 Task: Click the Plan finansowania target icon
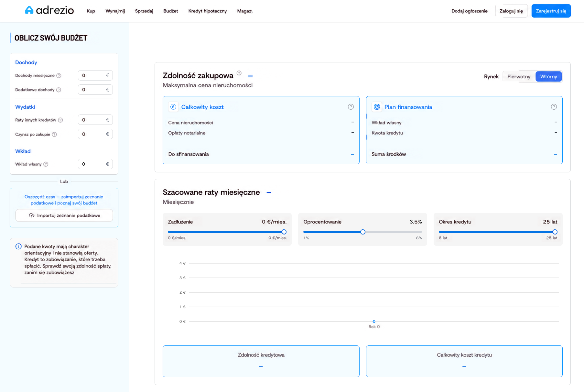[x=377, y=107]
